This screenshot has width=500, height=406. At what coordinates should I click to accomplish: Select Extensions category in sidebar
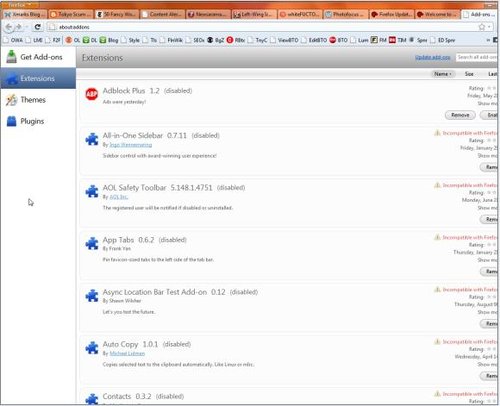(x=38, y=78)
